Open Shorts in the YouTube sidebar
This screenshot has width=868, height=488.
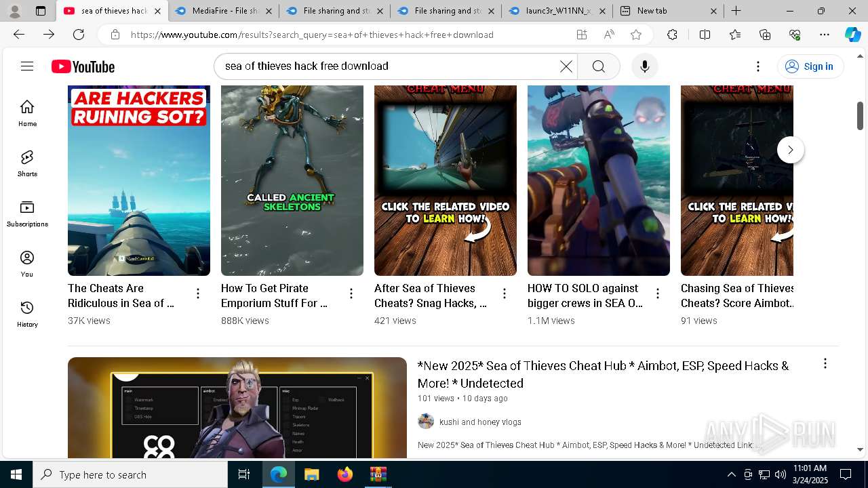(x=27, y=163)
